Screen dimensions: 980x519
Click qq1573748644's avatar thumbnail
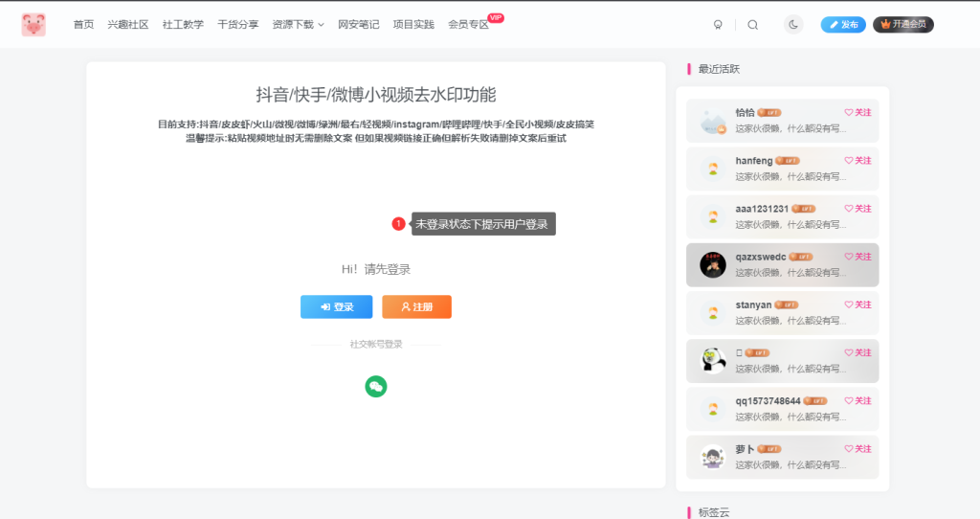[713, 409]
